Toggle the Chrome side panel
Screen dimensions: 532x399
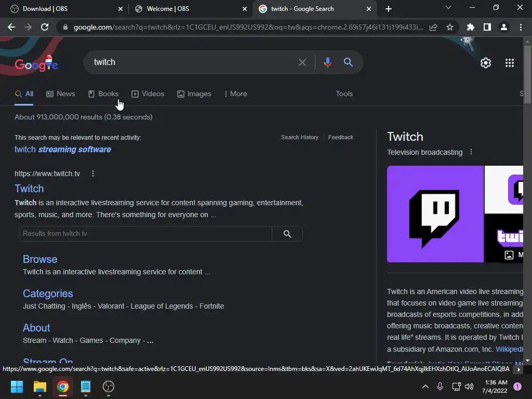[x=487, y=27]
